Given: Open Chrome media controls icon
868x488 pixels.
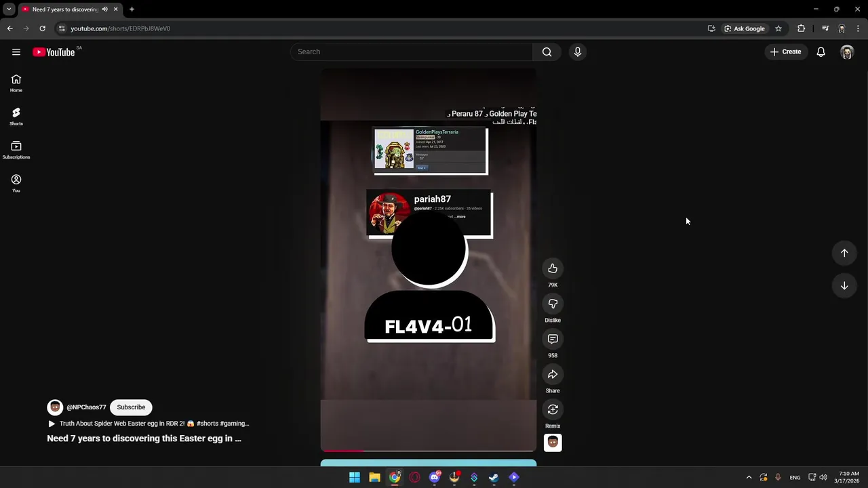Looking at the screenshot, I should 825,28.
